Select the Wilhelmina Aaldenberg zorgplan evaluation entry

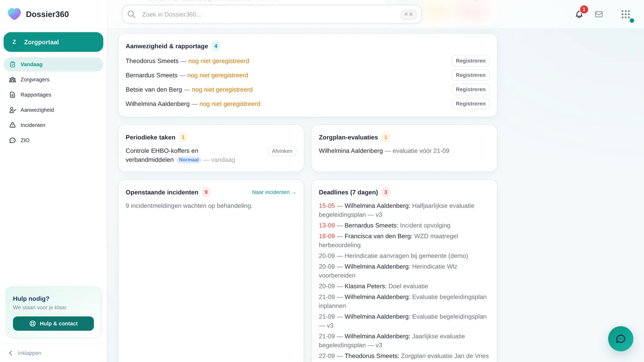(x=384, y=151)
